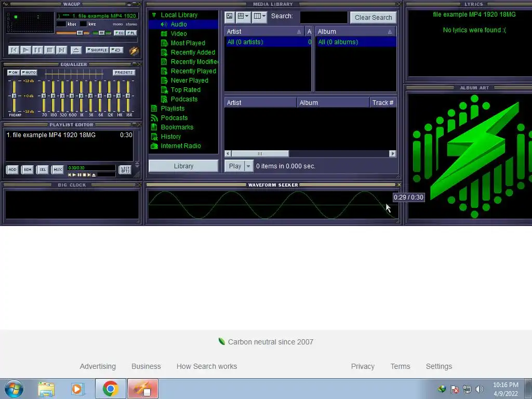Click the waveform in Waveform Seeker
This screenshot has height=399, width=532.
pyautogui.click(x=273, y=205)
